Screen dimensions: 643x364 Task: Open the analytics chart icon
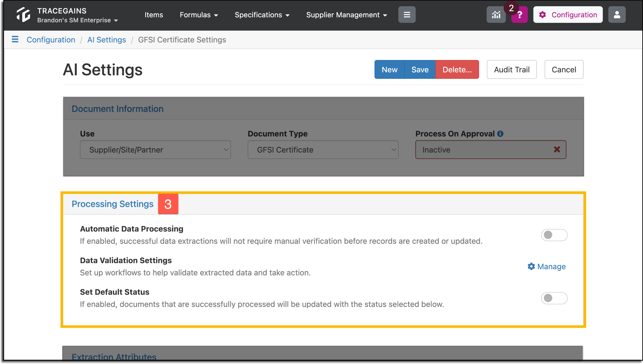click(496, 15)
